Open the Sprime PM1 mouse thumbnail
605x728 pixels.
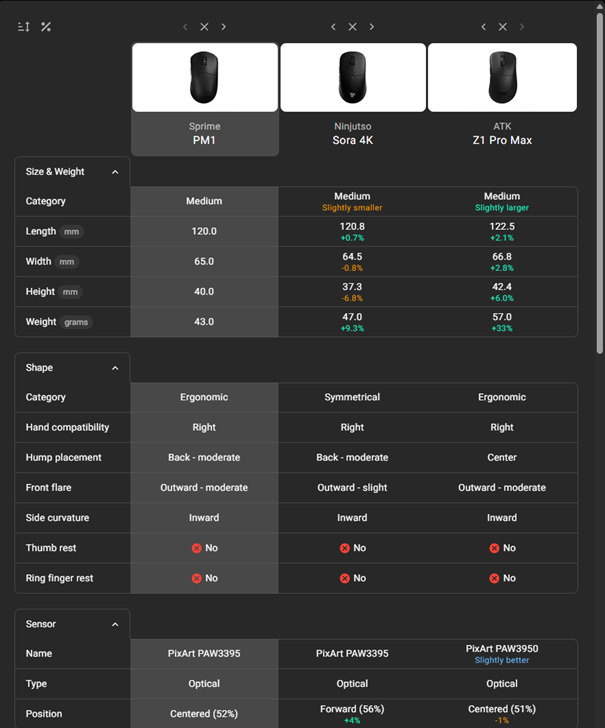(x=204, y=77)
